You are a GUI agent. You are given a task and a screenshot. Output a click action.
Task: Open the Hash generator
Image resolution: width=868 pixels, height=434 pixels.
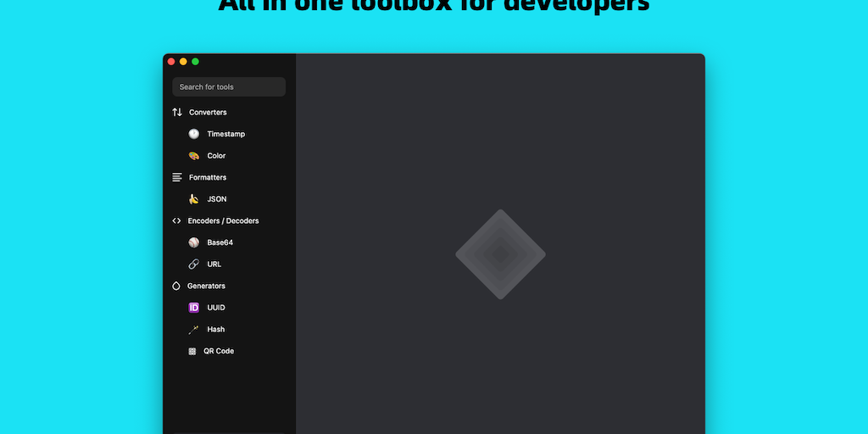click(x=216, y=330)
